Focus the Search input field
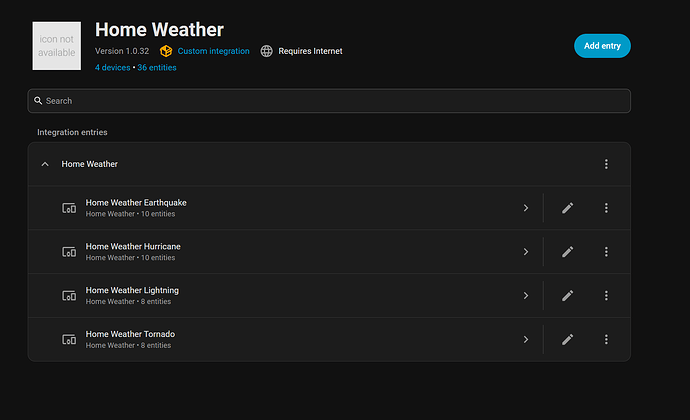 click(x=329, y=101)
